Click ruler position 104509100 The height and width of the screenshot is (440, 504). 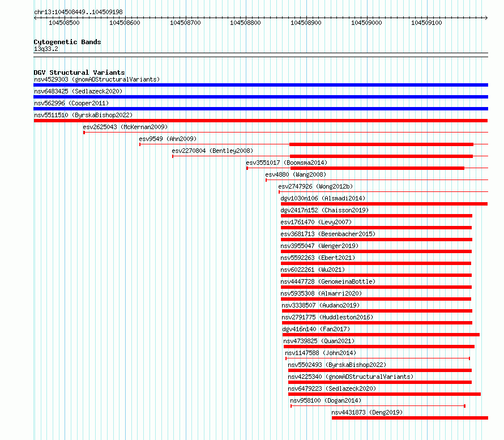pyautogui.click(x=426, y=23)
